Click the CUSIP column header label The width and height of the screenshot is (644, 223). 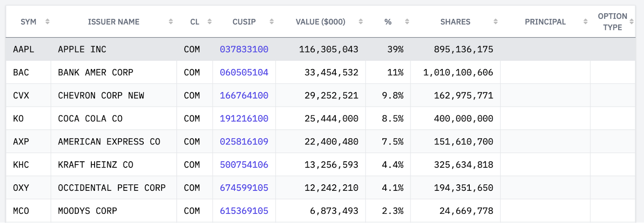point(244,22)
